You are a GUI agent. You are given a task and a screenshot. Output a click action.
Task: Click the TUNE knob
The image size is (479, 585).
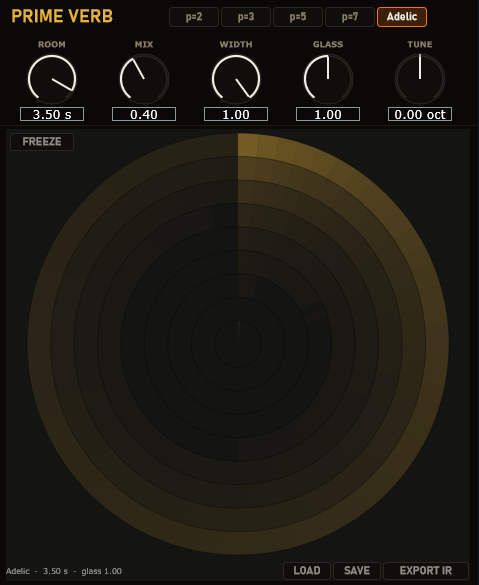[x=420, y=79]
